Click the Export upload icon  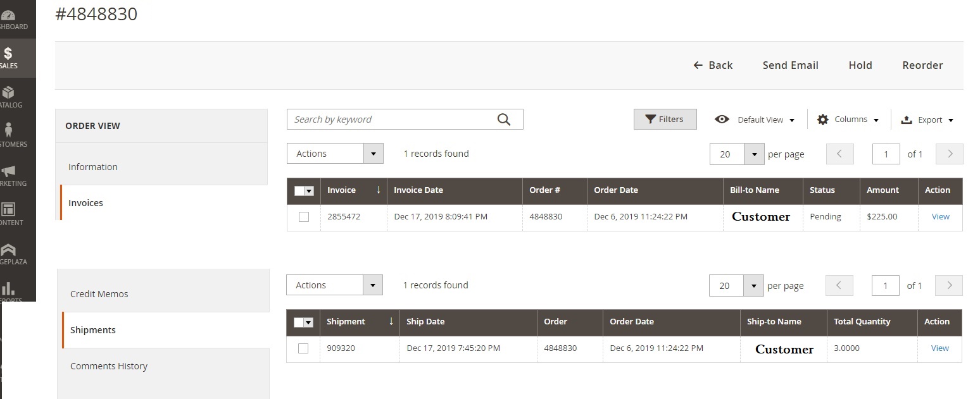click(x=908, y=119)
